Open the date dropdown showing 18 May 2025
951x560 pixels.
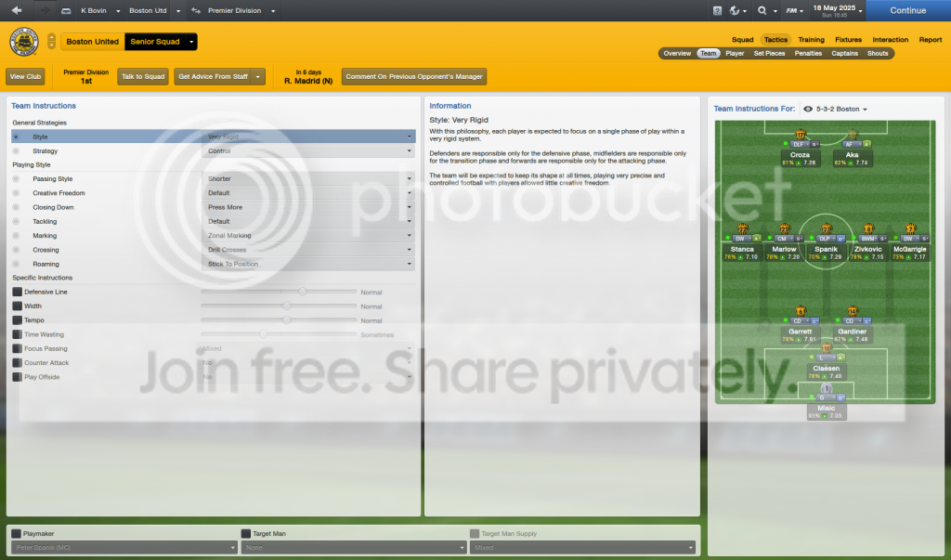(x=837, y=10)
